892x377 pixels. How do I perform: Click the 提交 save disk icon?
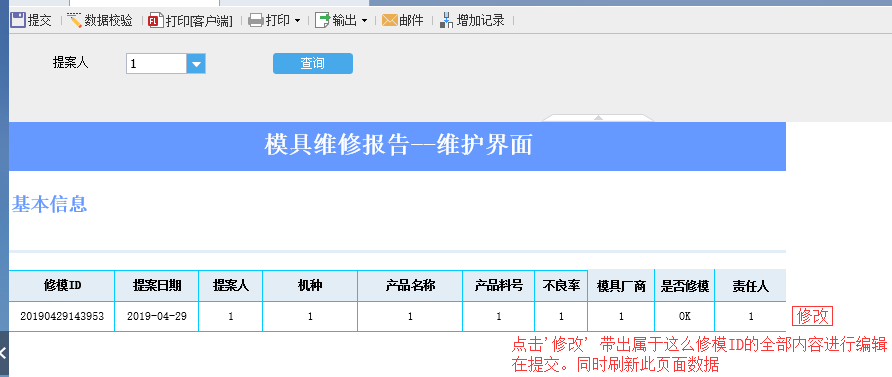[x=18, y=20]
